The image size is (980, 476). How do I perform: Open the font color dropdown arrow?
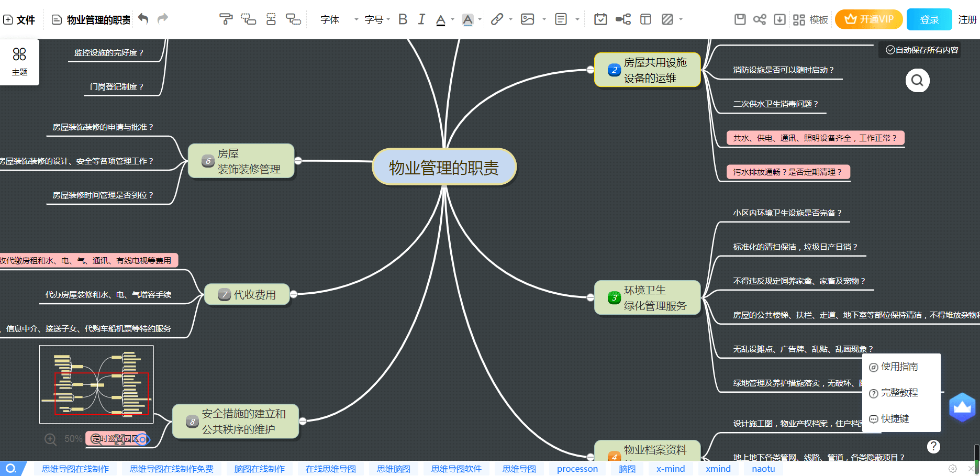[452, 19]
